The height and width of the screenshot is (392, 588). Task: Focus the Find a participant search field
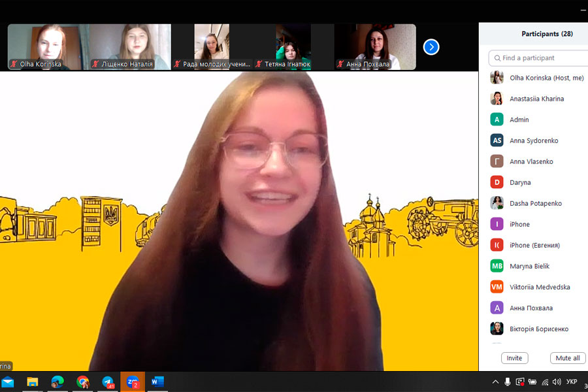(538, 57)
